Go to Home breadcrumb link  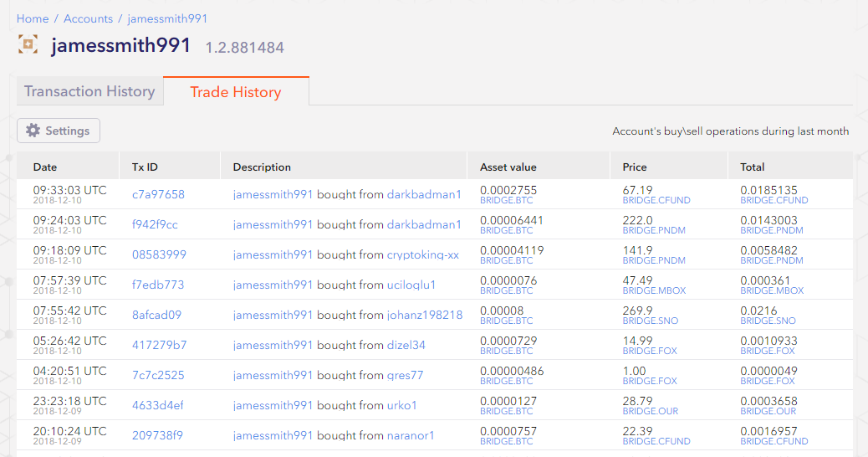33,18
